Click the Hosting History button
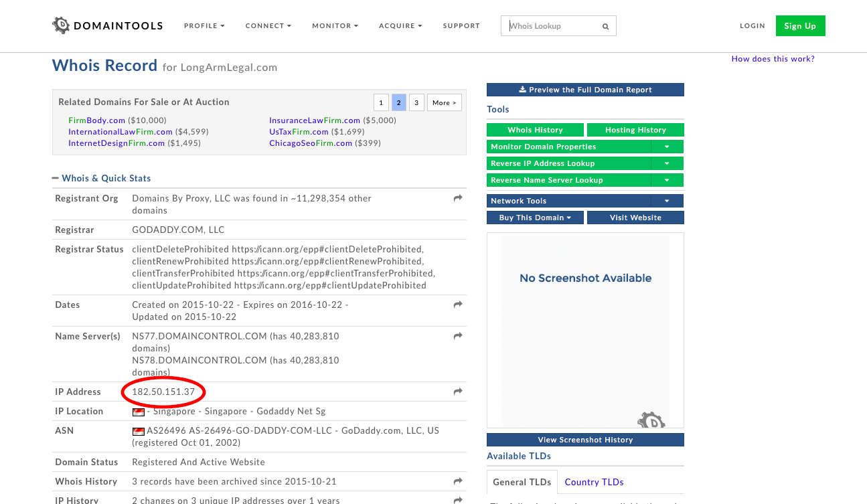This screenshot has width=867, height=504. click(x=635, y=130)
